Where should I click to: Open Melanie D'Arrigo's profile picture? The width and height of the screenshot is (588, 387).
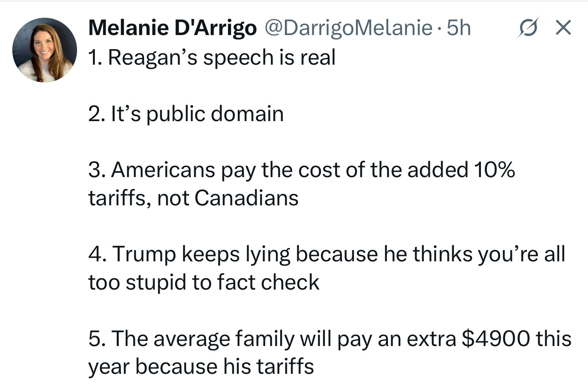[x=45, y=50]
